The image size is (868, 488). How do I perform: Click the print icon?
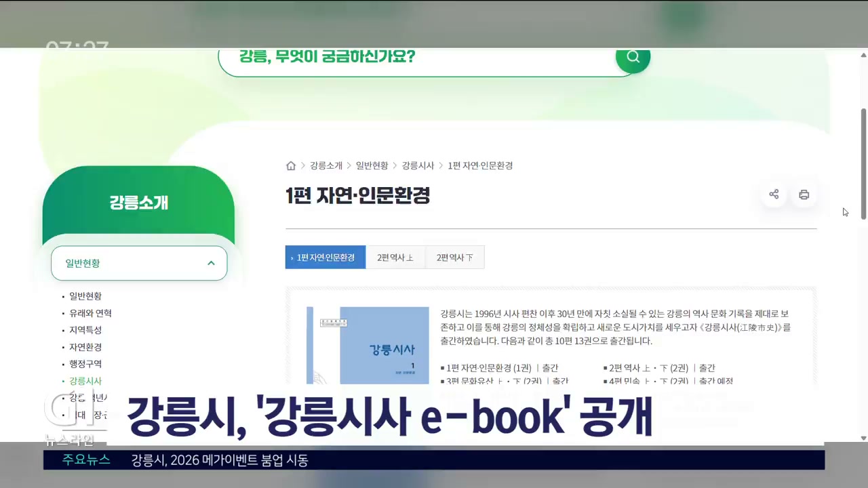coord(804,195)
